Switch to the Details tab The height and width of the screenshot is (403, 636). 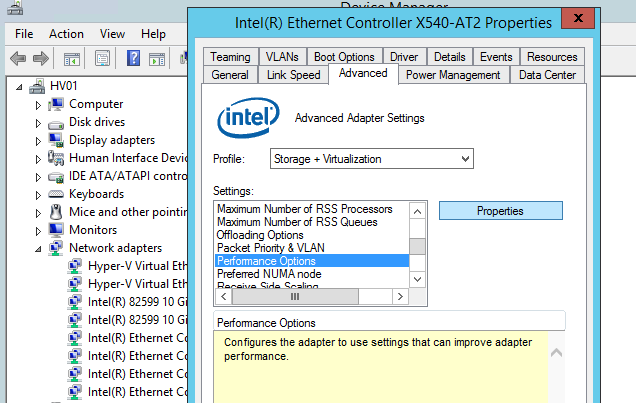coord(449,57)
